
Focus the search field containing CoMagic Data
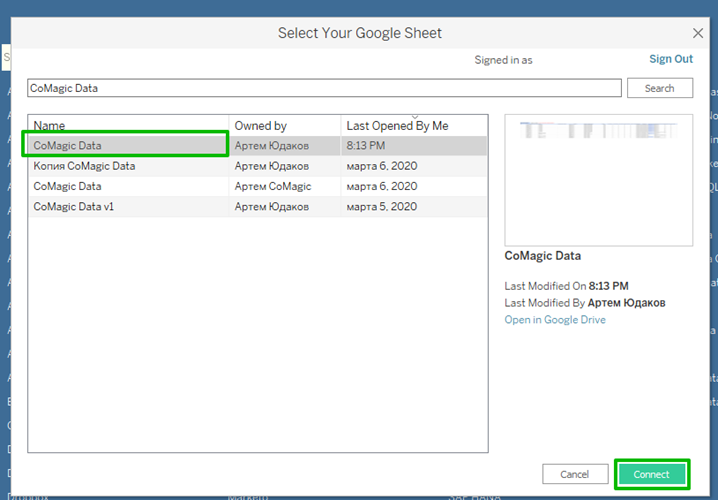(324, 88)
